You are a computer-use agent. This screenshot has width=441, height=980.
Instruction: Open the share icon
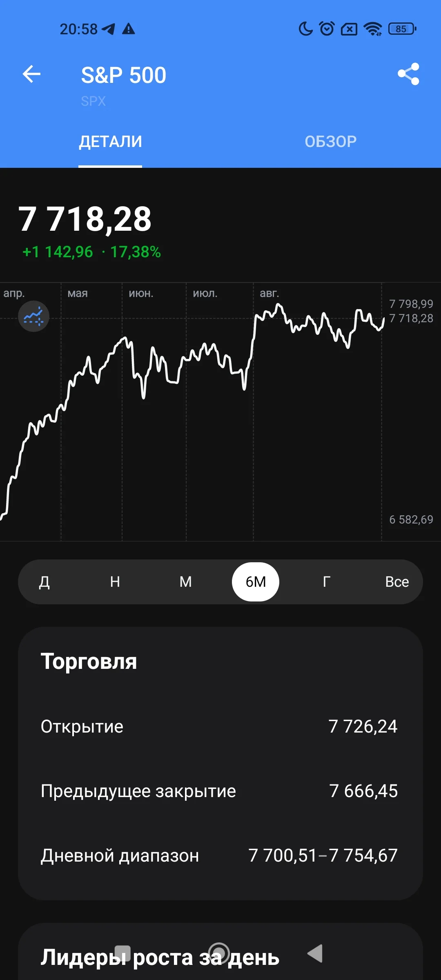click(408, 74)
